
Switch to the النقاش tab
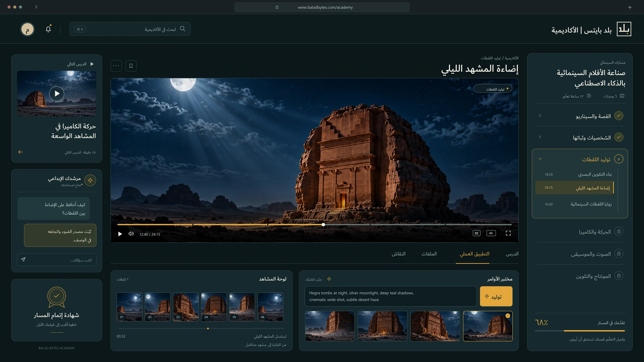coord(398,254)
